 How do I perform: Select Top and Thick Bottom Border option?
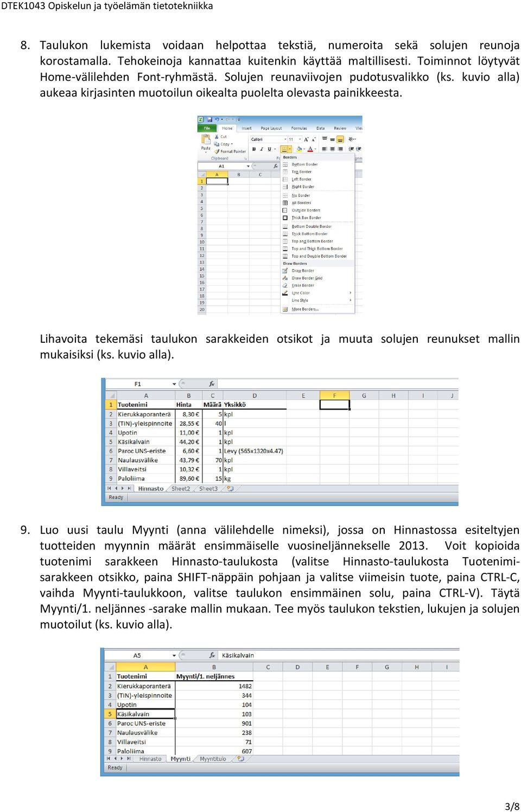click(x=317, y=249)
